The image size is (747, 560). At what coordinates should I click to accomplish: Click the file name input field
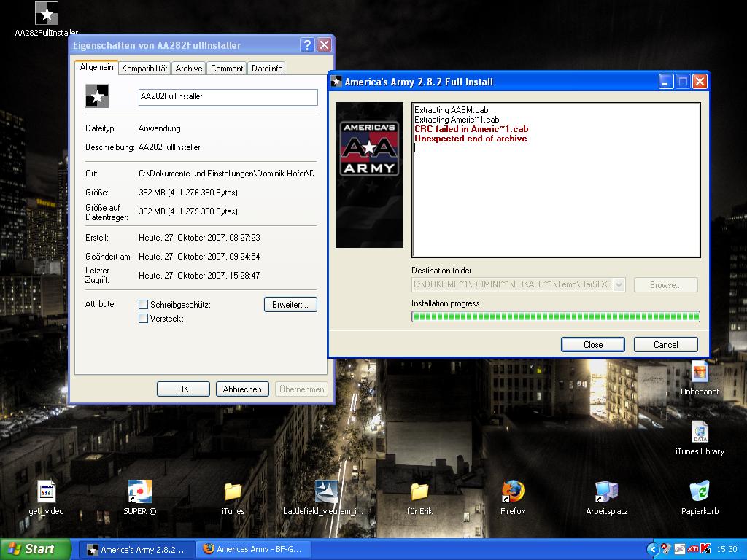[228, 97]
